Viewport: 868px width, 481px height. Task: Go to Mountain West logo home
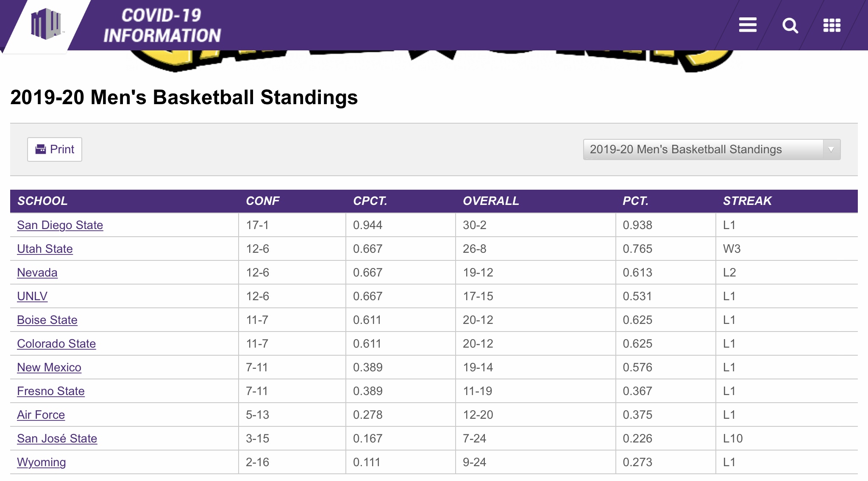46,25
